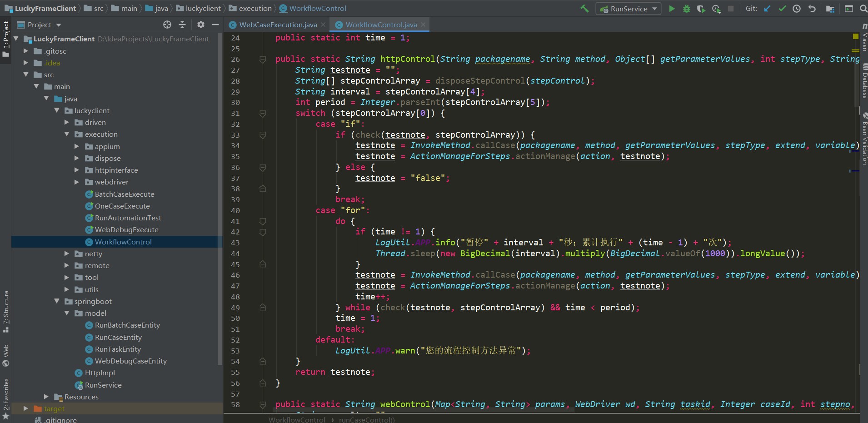Expand the driven package
The image size is (868, 423).
pyautogui.click(x=67, y=122)
